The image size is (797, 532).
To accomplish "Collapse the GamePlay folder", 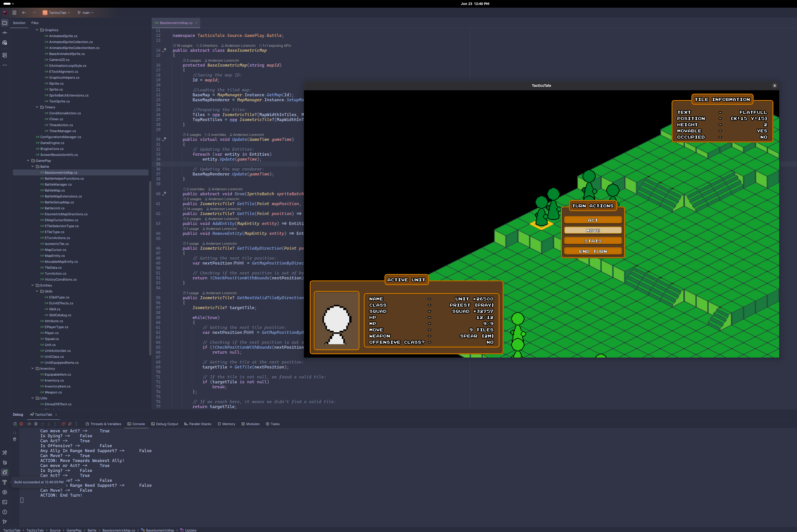I will click(x=28, y=161).
